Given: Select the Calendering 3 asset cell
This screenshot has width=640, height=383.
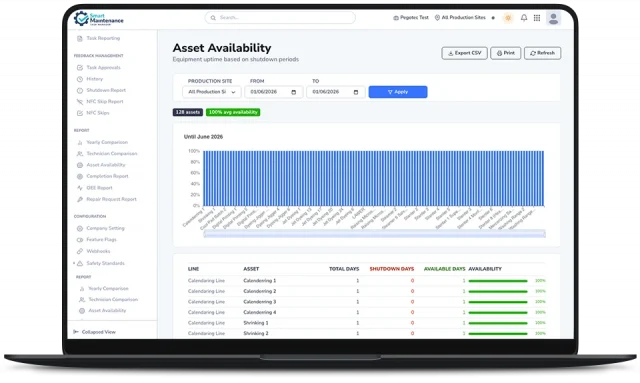Looking at the screenshot, I should coord(260,302).
